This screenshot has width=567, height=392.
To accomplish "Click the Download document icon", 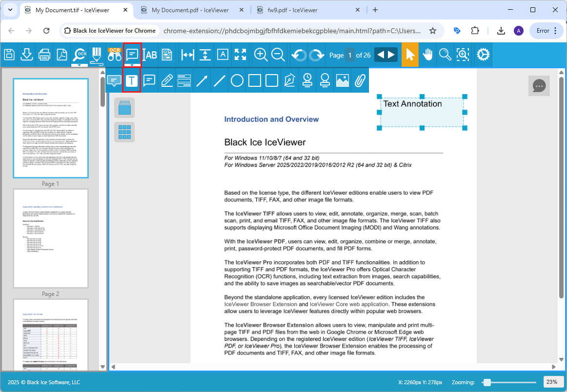I will point(27,55).
